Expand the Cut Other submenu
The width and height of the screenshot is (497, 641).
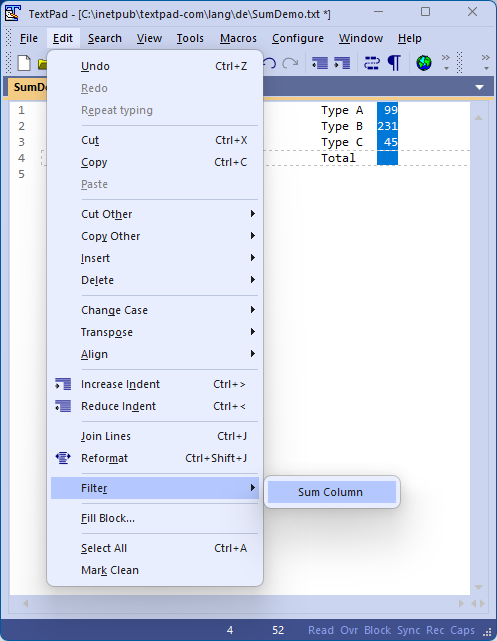pos(155,214)
